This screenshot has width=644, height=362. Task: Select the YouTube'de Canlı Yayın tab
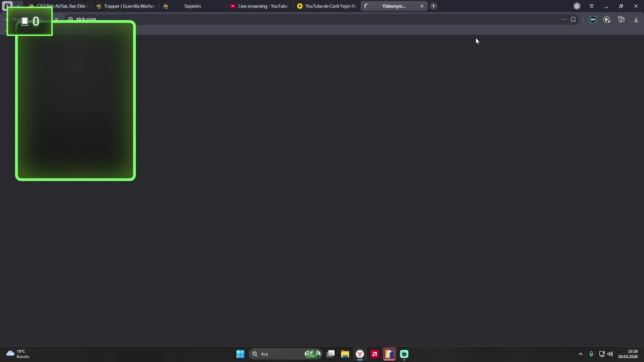[326, 6]
